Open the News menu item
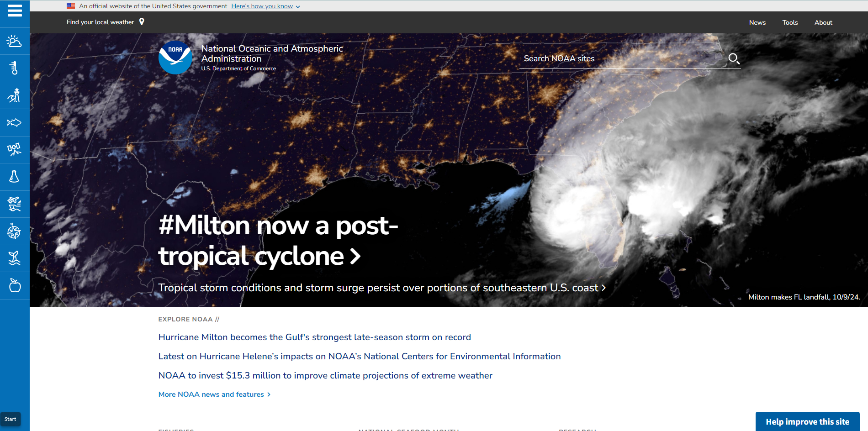Screen dimensions: 868x431 point(757,22)
